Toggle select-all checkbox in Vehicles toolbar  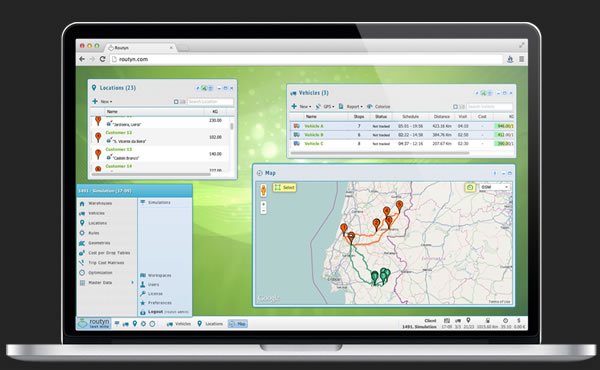[x=455, y=107]
